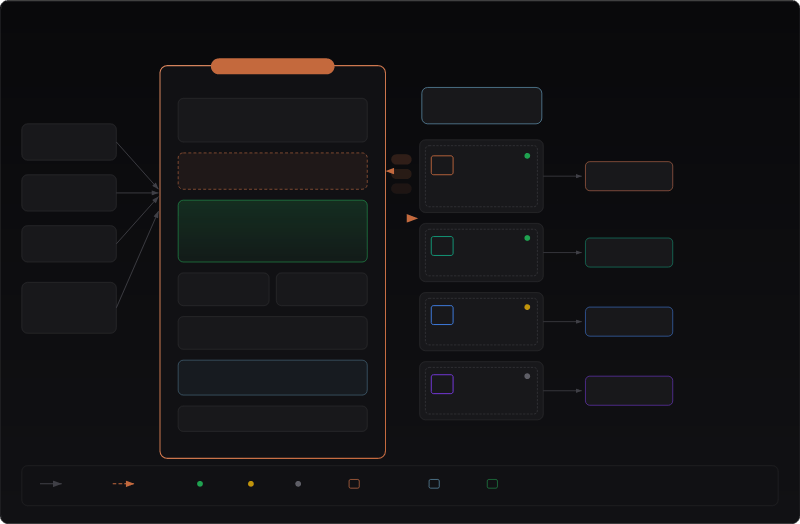Click the green square swatch in the legend bar

point(492,484)
